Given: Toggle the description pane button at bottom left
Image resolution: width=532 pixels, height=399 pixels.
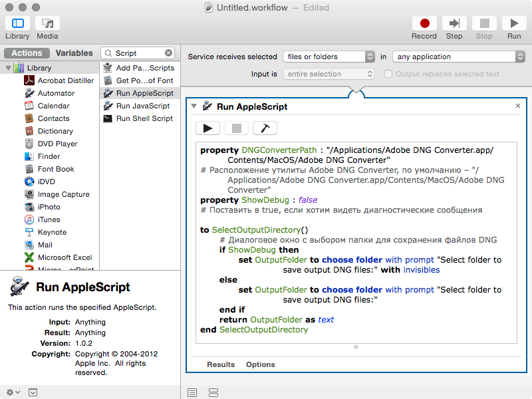Looking at the screenshot, I should click(33, 392).
